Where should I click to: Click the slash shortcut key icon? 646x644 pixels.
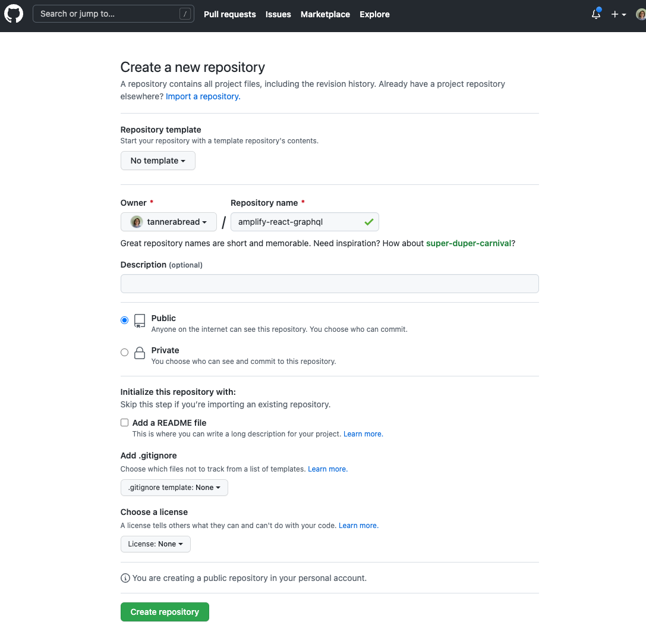tap(185, 14)
